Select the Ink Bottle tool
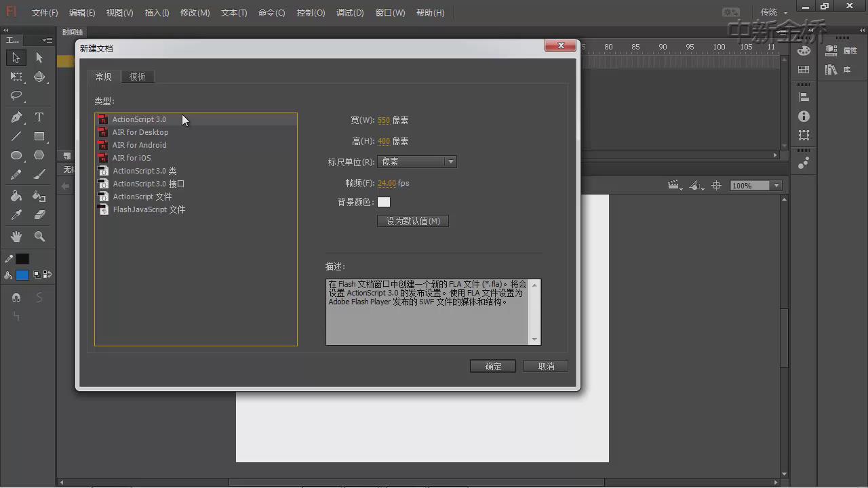The image size is (868, 488). point(39,196)
